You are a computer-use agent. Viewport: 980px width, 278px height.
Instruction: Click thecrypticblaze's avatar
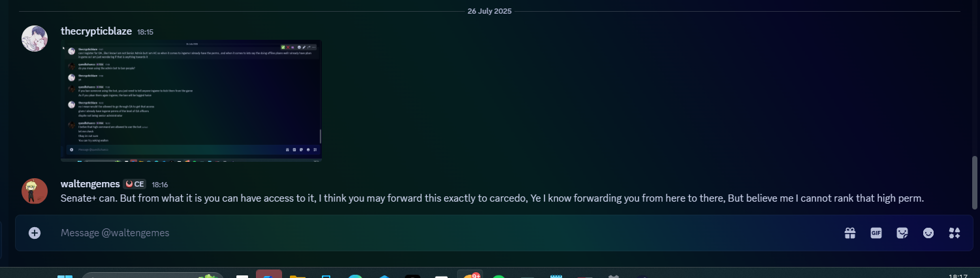35,38
